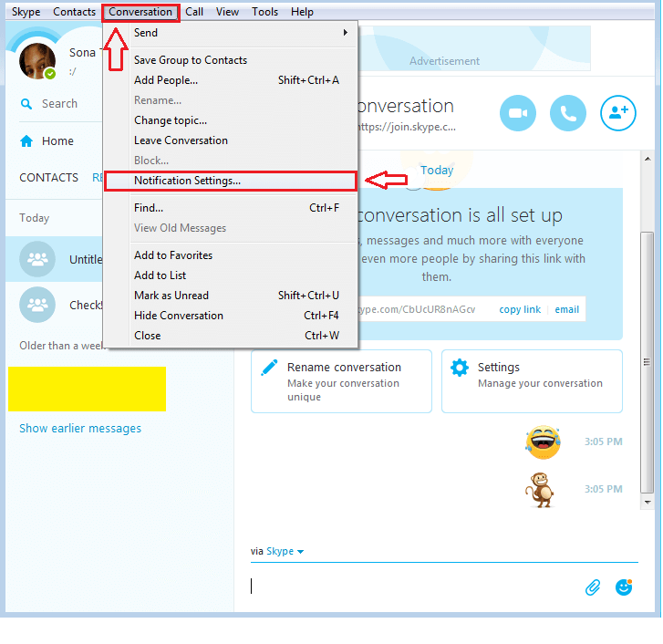Viewport: 663px width, 644px height.
Task: Start a video call with the camera icon
Action: [x=518, y=113]
